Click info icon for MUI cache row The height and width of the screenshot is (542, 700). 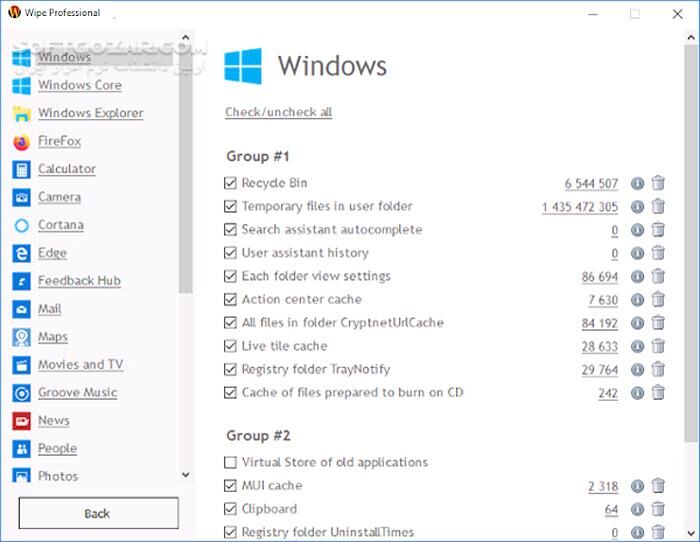coord(638,487)
